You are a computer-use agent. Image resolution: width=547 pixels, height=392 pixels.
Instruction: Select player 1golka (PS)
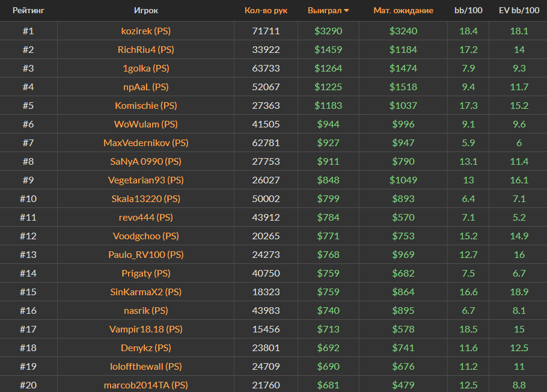point(146,68)
